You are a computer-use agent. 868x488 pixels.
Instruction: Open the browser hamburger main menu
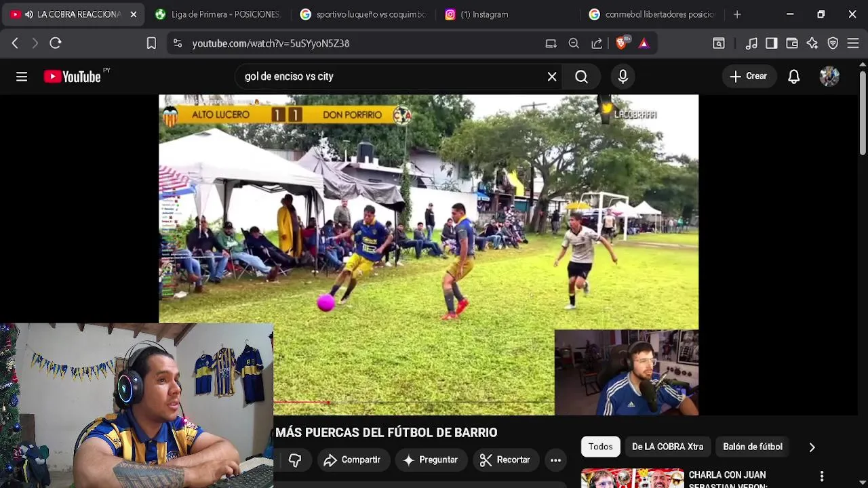[853, 43]
